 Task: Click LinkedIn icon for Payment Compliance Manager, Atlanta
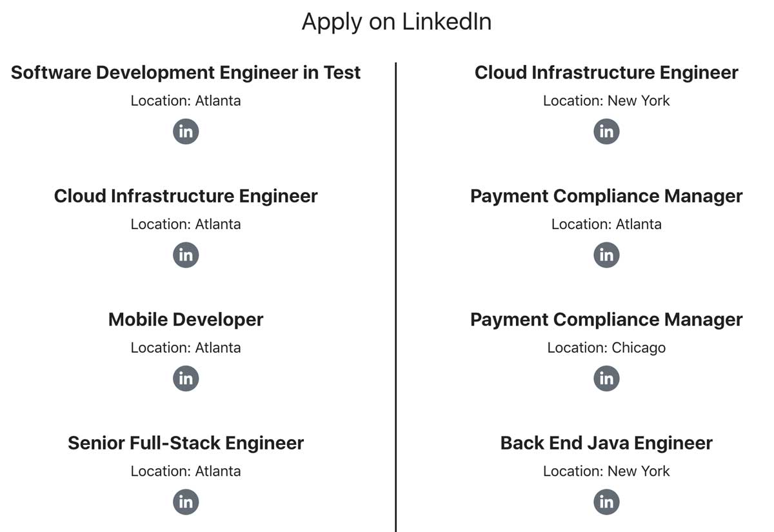606,255
